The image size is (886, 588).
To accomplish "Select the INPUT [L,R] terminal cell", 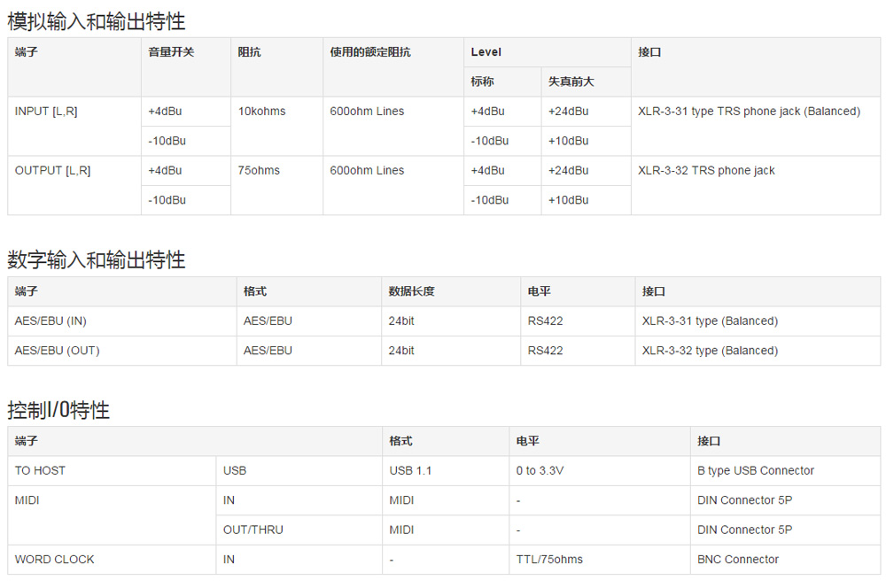I will [46, 112].
